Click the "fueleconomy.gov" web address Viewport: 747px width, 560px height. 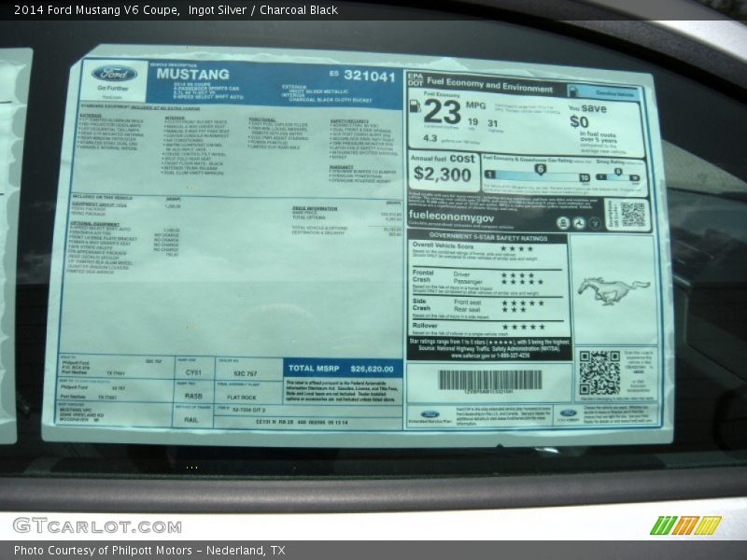[x=451, y=217]
